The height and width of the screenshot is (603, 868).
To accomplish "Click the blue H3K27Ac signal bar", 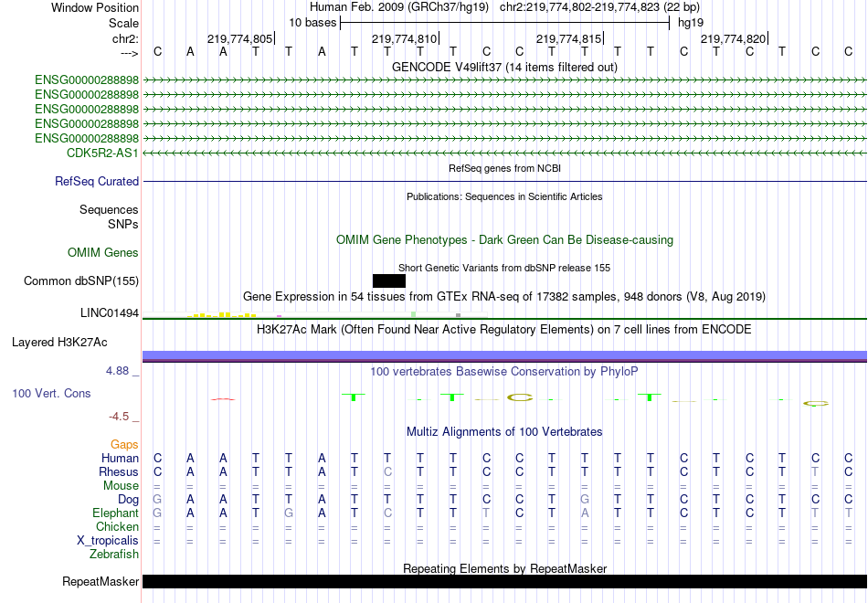I will click(504, 356).
